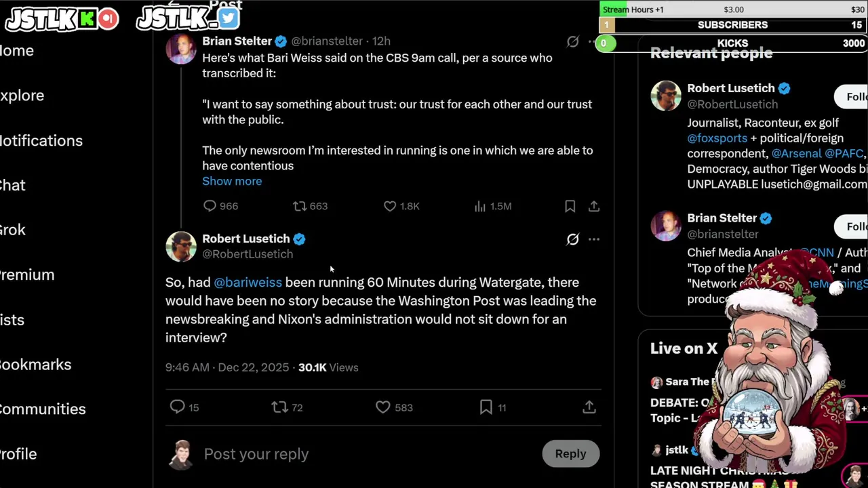Image resolution: width=868 pixels, height=488 pixels.
Task: Like Brian Stelter's post with 1.8K likes
Action: 390,206
